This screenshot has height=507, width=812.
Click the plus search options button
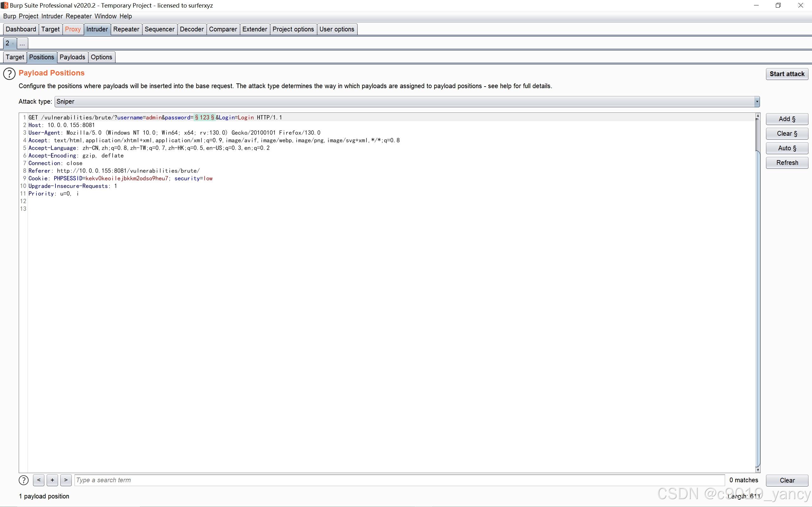tap(52, 480)
